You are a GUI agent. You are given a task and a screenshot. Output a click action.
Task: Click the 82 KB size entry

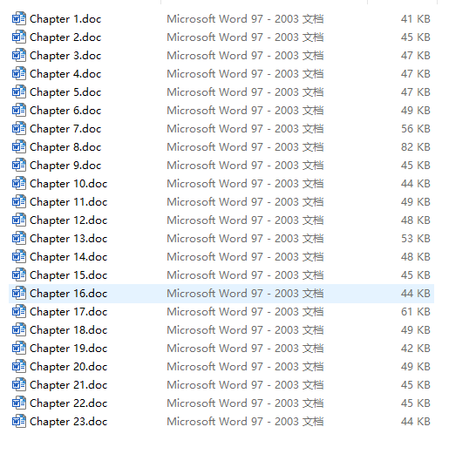click(416, 147)
